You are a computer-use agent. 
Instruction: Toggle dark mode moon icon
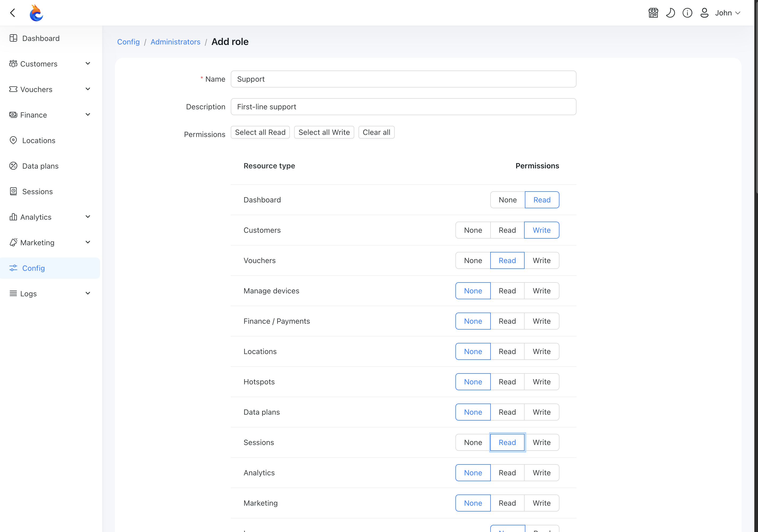coord(670,13)
